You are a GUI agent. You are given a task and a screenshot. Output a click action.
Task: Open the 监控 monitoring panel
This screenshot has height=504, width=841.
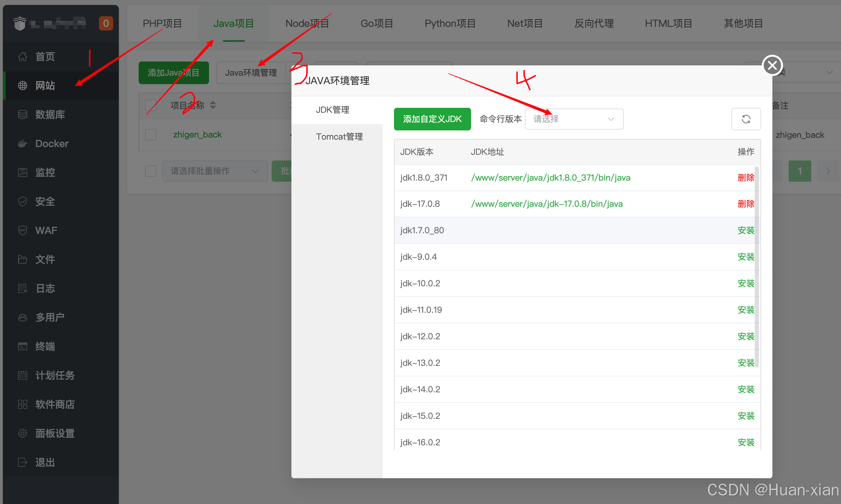(x=45, y=172)
